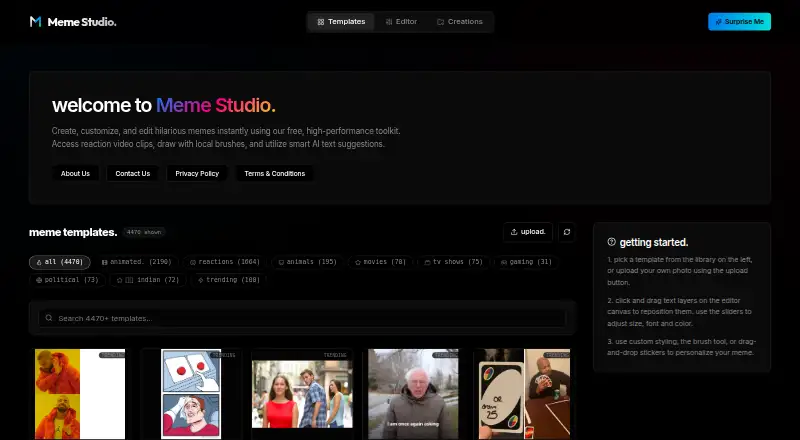The image size is (800, 440).
Task: Click the Meme Studio. brand name
Action: [x=82, y=22]
